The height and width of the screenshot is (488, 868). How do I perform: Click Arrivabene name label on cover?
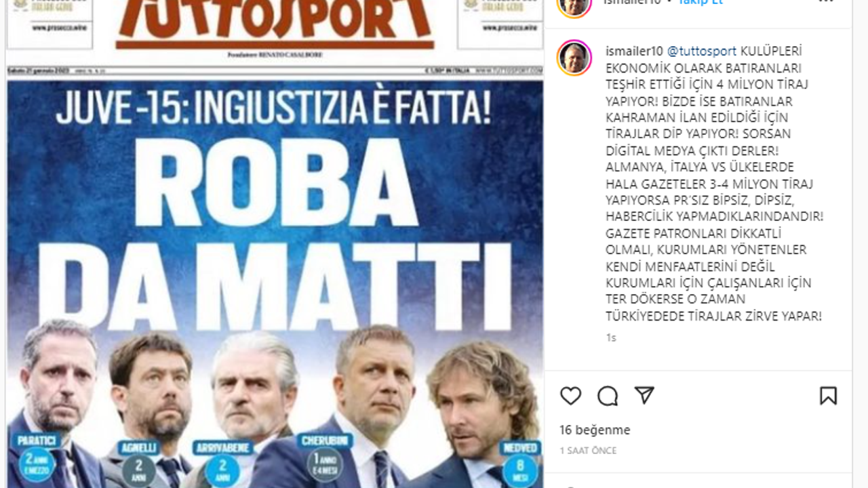(222, 448)
